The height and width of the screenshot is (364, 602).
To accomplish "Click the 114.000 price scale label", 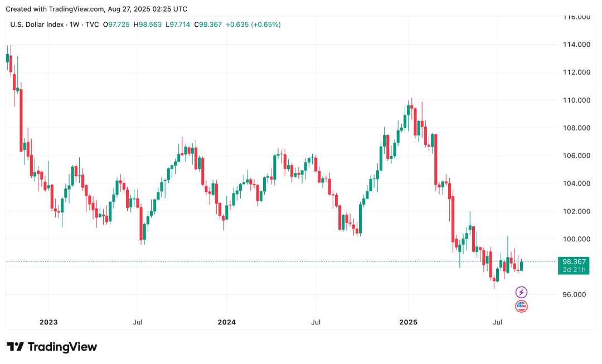I will [576, 45].
